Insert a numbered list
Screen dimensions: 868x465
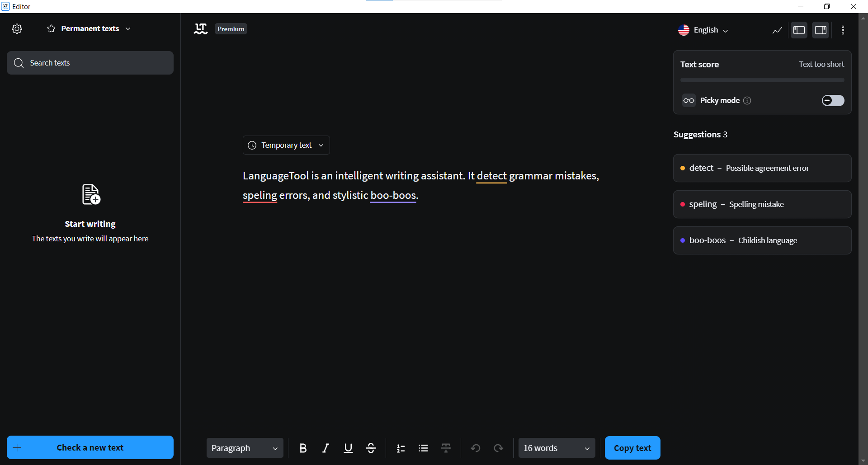tap(401, 448)
